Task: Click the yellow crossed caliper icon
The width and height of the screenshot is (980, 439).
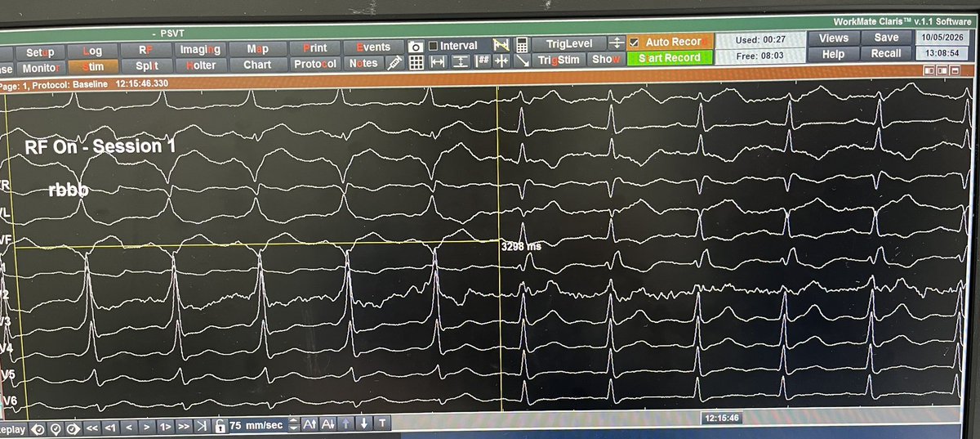Action: pos(501,44)
